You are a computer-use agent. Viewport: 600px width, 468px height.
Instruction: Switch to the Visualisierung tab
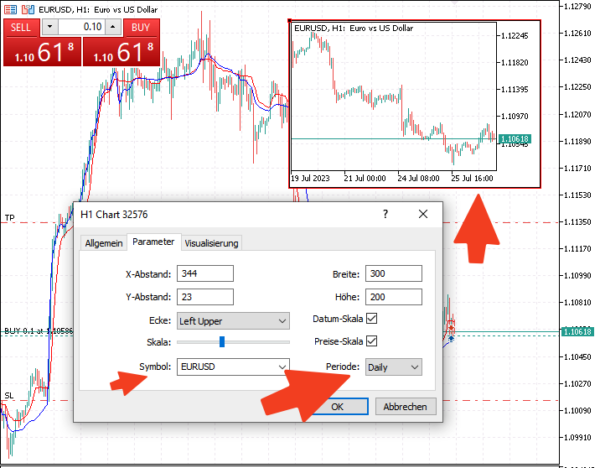point(211,243)
